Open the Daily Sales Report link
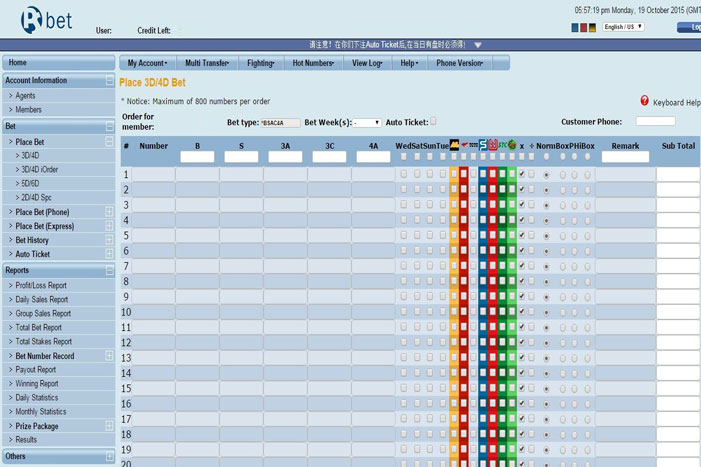The height and width of the screenshot is (467, 701). (42, 299)
